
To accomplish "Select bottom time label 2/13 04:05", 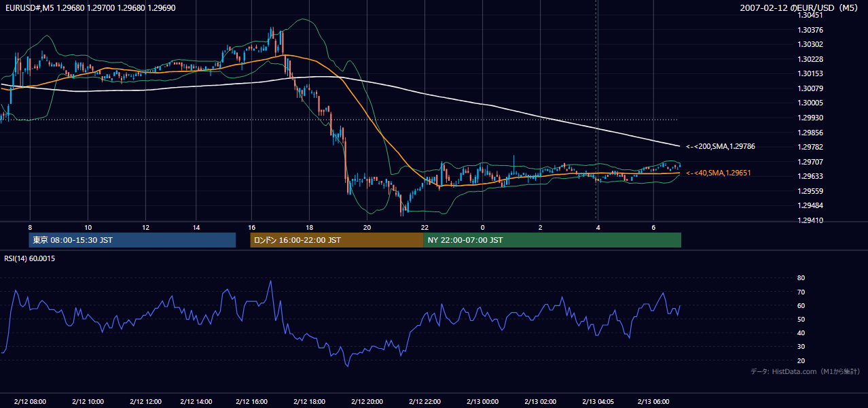I will click(x=598, y=401).
